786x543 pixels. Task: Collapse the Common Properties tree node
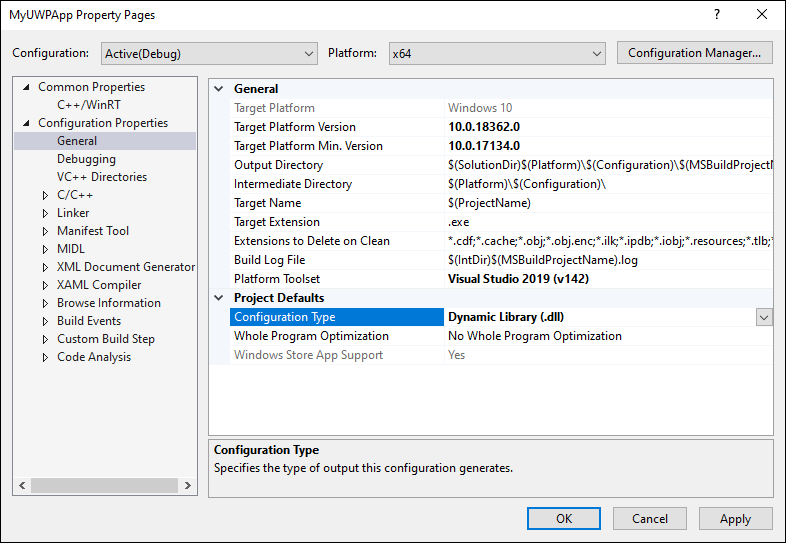tap(27, 87)
